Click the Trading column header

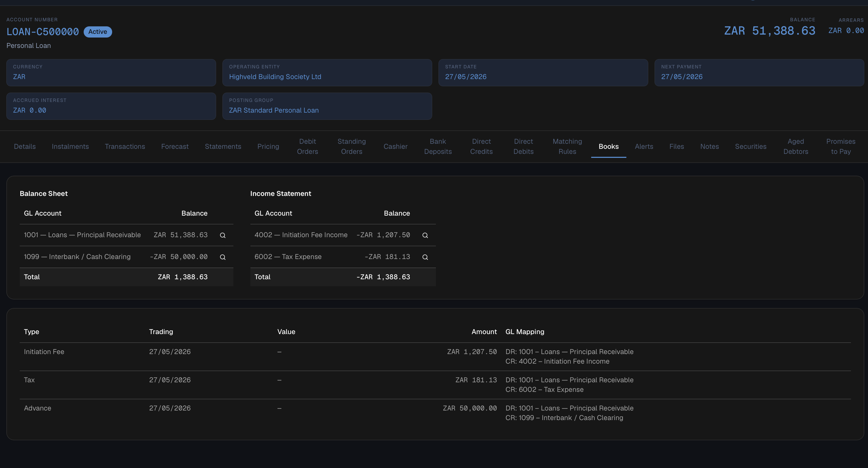click(161, 332)
